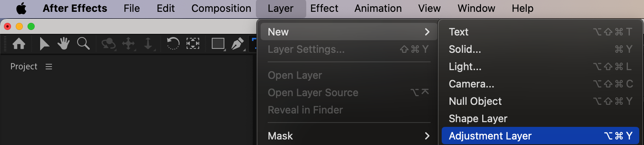Select the Dolly camera tool
This screenshot has height=145, width=644.
[x=148, y=44]
